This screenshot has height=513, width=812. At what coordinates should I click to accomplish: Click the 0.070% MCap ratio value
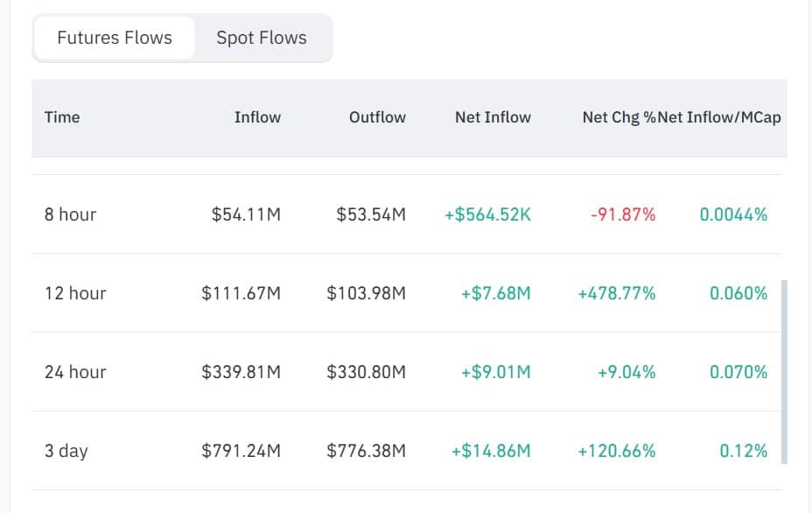point(738,372)
